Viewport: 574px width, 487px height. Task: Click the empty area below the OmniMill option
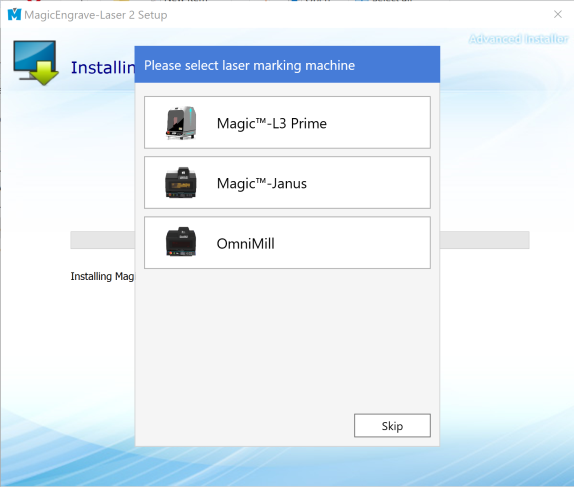tap(287, 341)
